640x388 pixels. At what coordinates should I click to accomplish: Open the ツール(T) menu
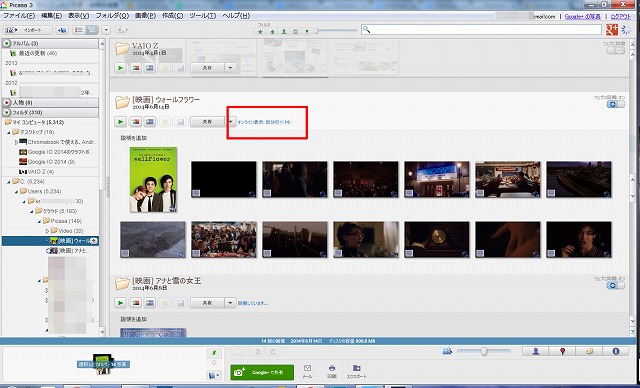pyautogui.click(x=202, y=16)
